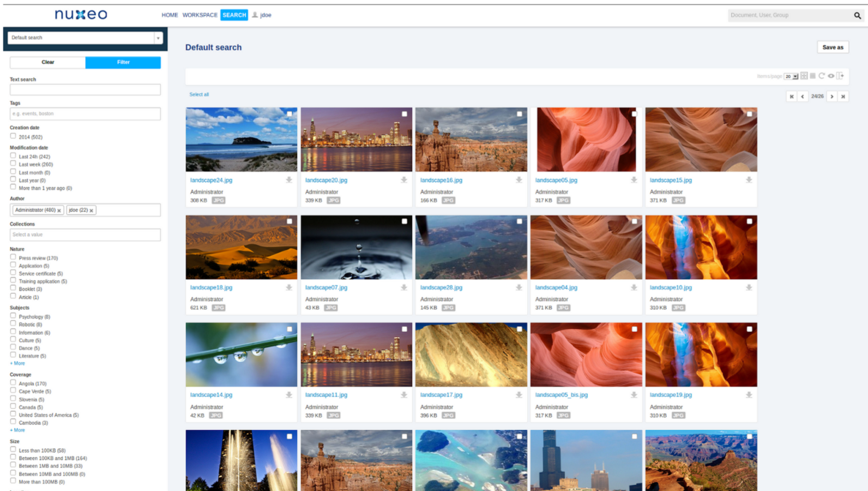Screen dimensions: 868x491
Task: Open the Default search dropdown
Action: coord(85,38)
